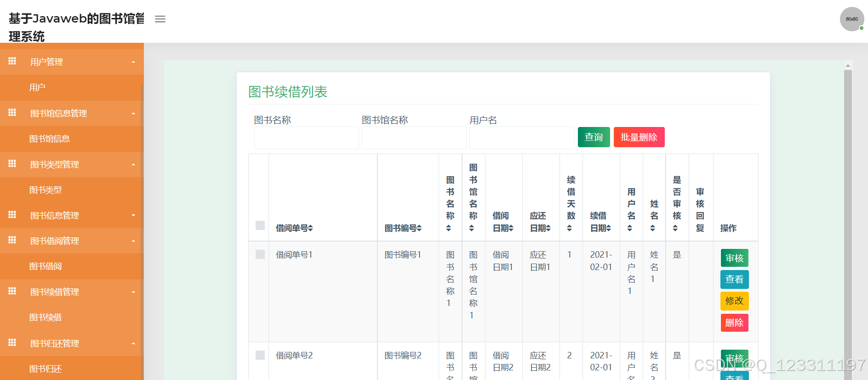
Task: Click grid icon beside 图书馆信息管理
Action: 12,113
